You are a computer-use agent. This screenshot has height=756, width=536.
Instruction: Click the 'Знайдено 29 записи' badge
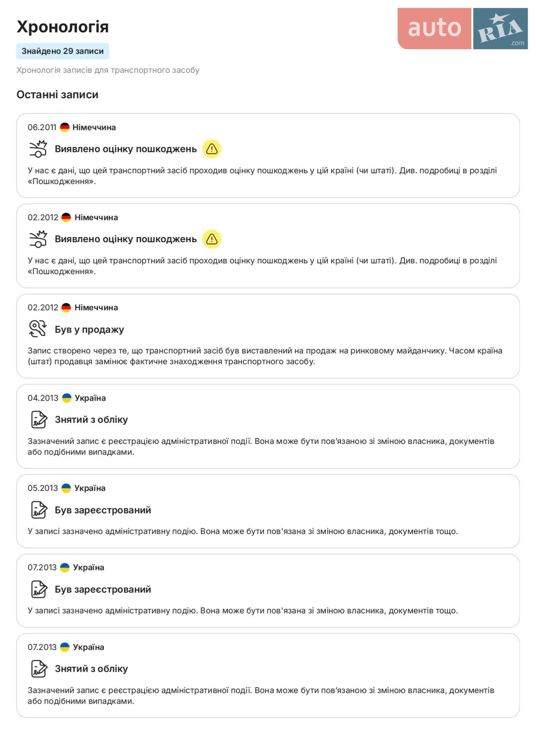(x=63, y=51)
